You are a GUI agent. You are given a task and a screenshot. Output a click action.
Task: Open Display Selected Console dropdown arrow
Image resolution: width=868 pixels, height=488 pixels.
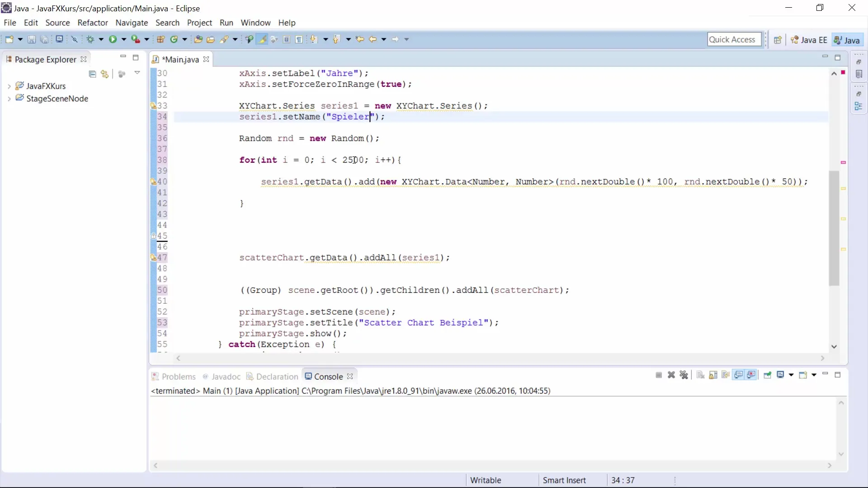coord(791,375)
